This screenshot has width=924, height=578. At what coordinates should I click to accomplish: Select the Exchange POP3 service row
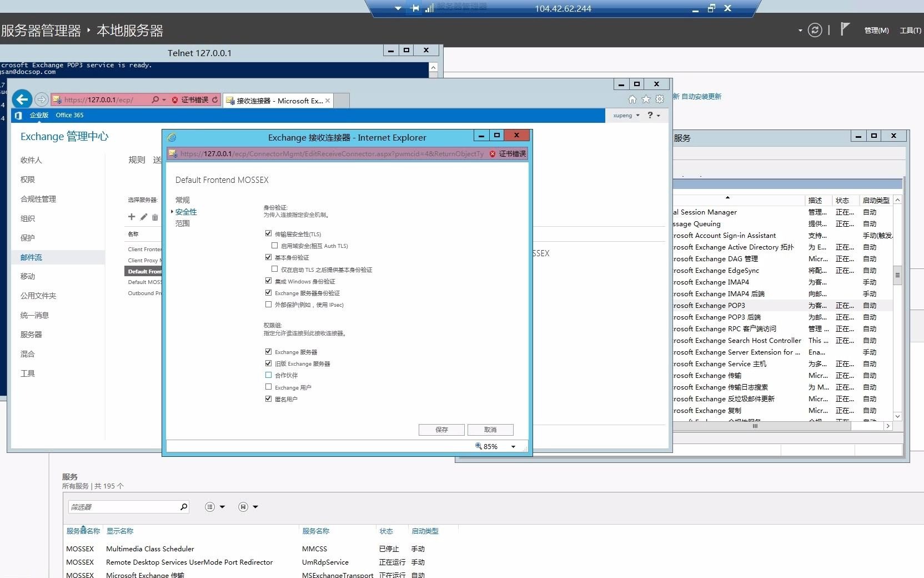click(782, 306)
